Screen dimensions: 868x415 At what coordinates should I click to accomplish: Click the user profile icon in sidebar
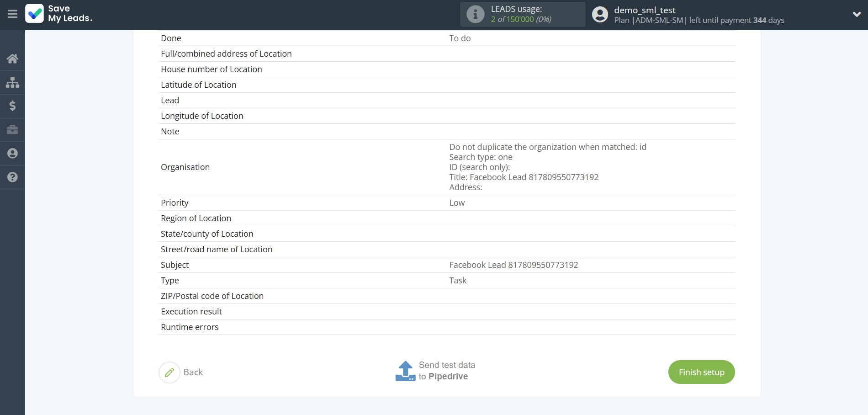click(12, 154)
